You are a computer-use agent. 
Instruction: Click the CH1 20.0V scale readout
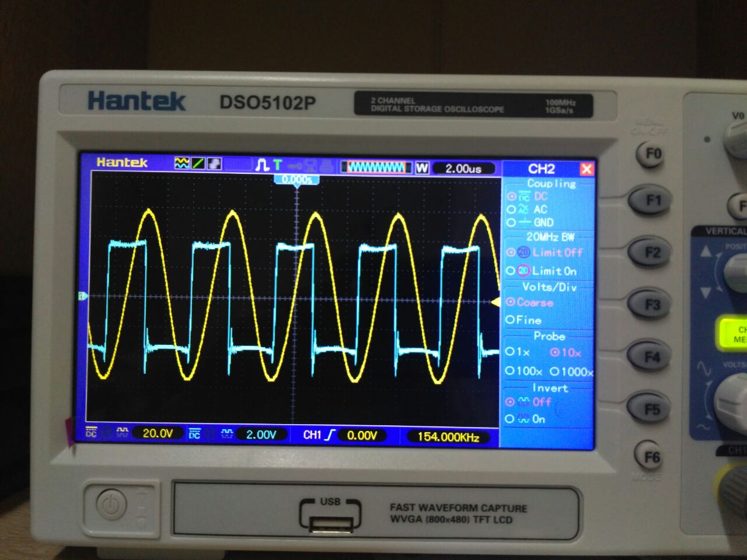[x=158, y=433]
